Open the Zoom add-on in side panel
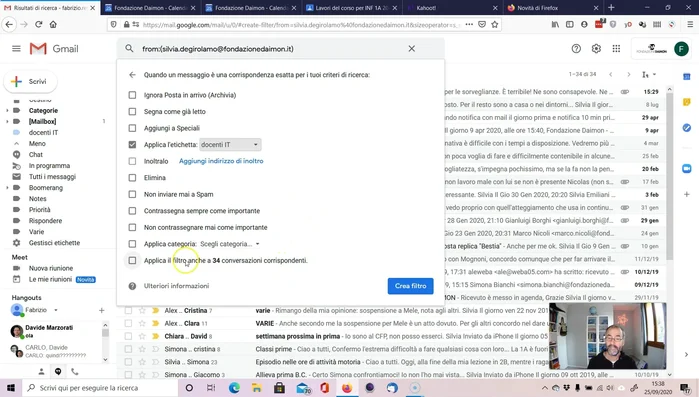699x397 pixels. coord(687,168)
